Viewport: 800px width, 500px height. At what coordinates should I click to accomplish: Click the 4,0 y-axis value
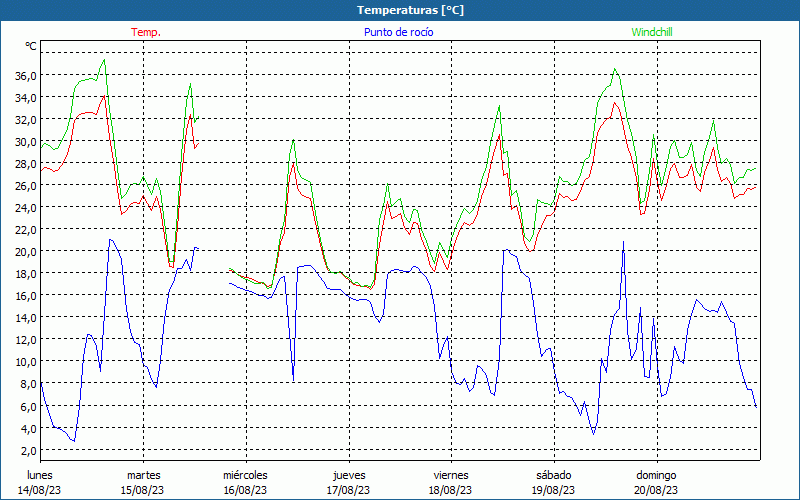click(29, 428)
